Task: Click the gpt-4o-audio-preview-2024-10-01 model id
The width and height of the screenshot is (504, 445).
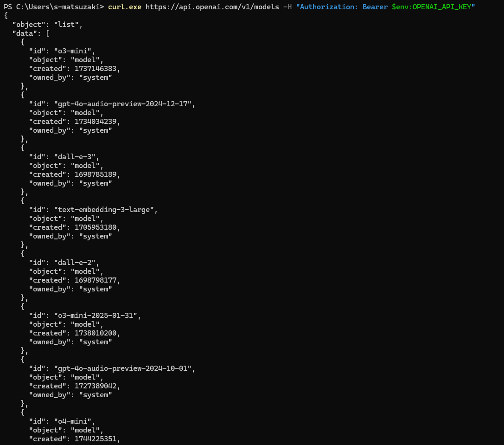Action: click(123, 368)
